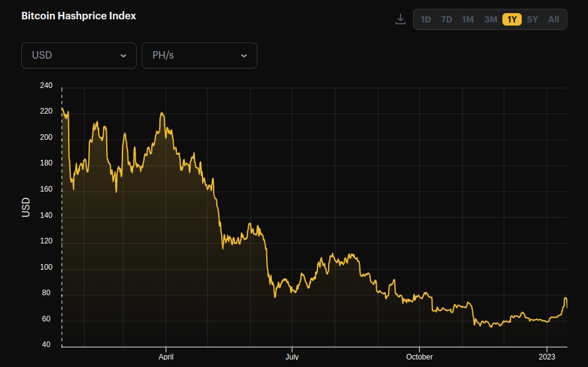Open the USD currency dropdown
Screen dimensions: 588x367
pyautogui.click(x=79, y=56)
